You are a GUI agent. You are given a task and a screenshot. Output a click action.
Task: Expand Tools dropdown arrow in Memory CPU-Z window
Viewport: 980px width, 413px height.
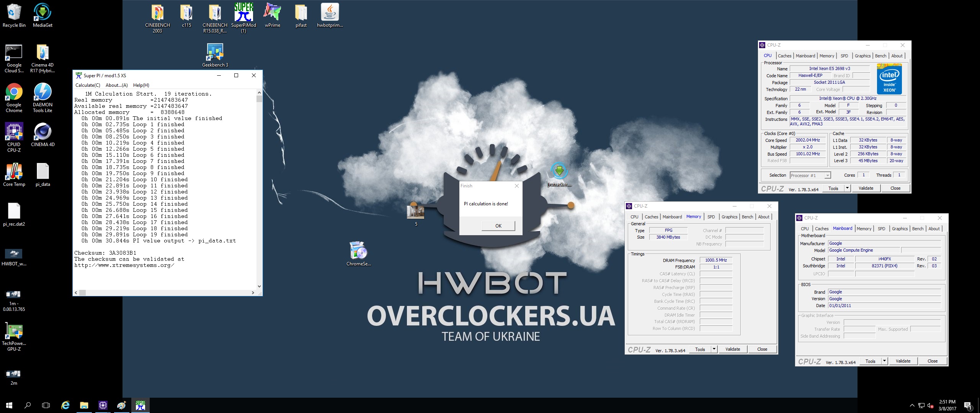(714, 349)
